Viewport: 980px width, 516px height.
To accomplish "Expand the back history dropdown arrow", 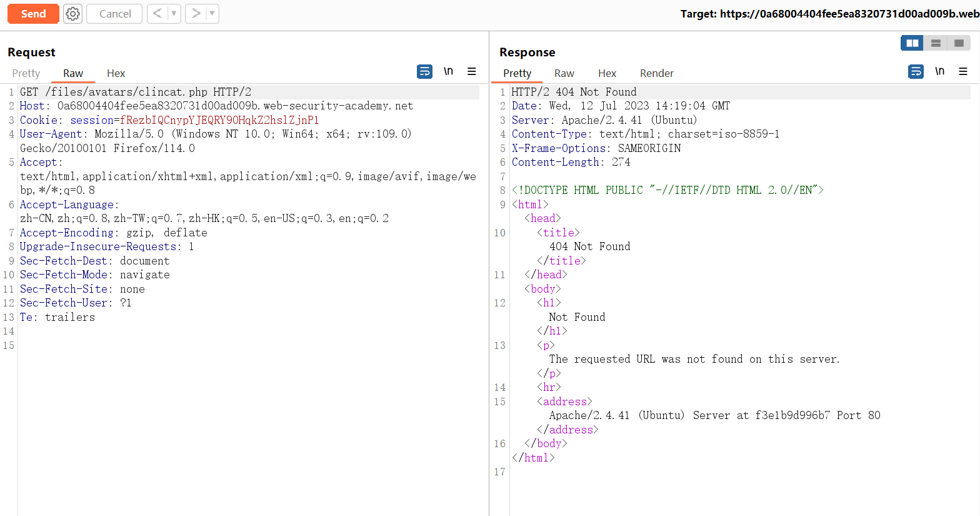I will pyautogui.click(x=174, y=14).
